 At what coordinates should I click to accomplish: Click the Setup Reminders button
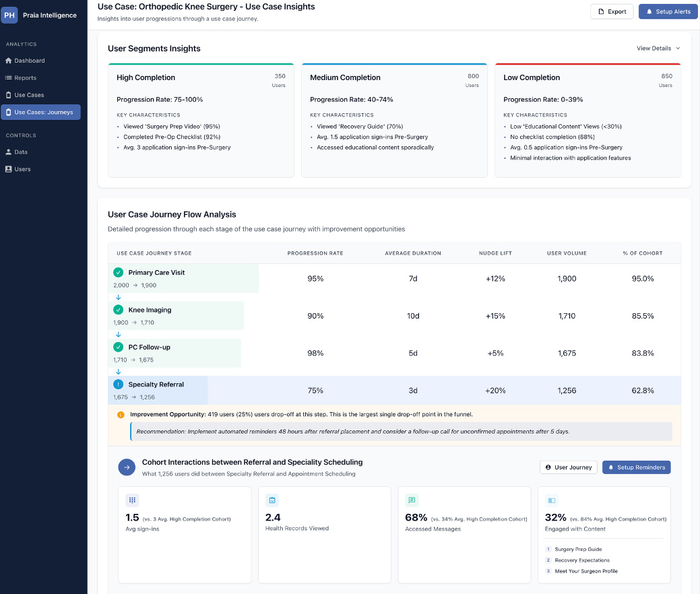coord(636,467)
